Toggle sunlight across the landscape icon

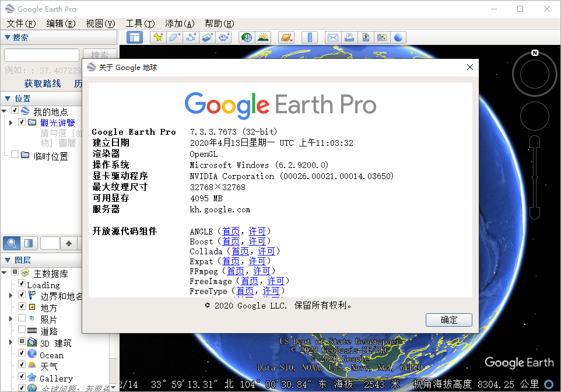264,37
